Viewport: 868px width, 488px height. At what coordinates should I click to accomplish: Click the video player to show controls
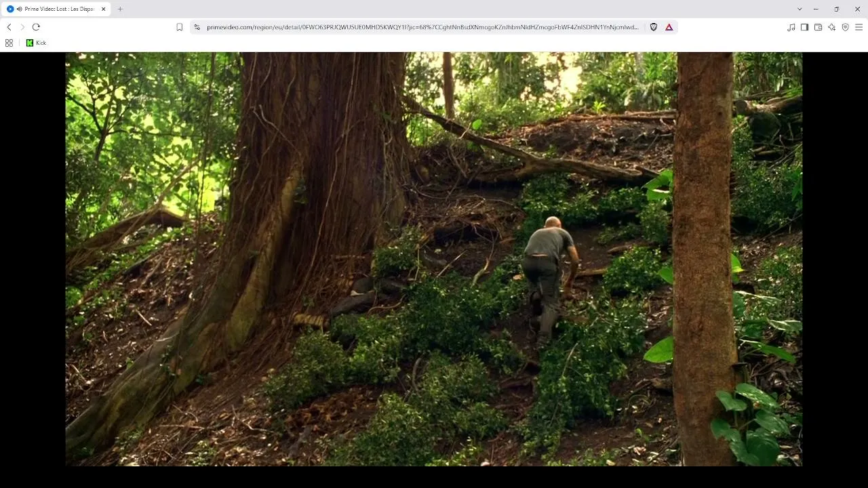click(434, 259)
